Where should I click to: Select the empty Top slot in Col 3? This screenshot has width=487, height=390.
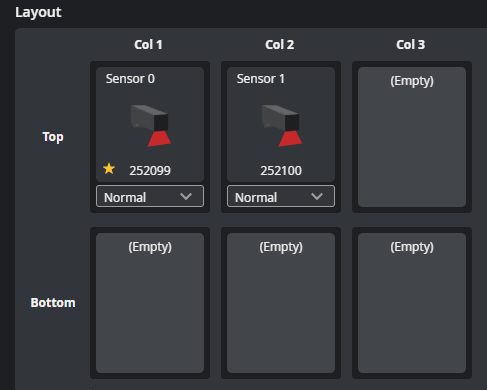pos(412,137)
